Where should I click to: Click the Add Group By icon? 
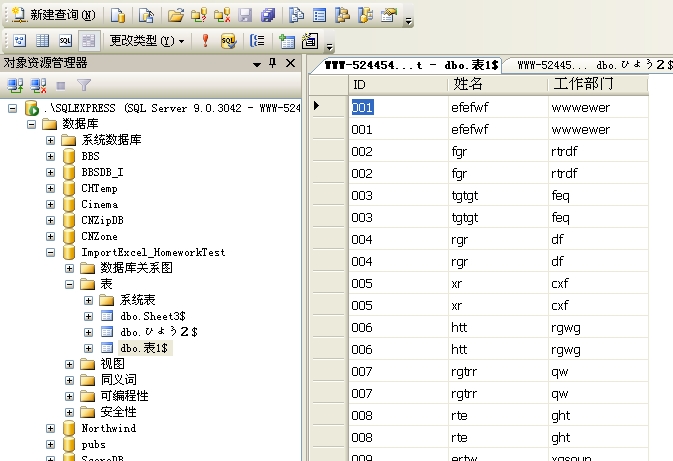coord(257,41)
